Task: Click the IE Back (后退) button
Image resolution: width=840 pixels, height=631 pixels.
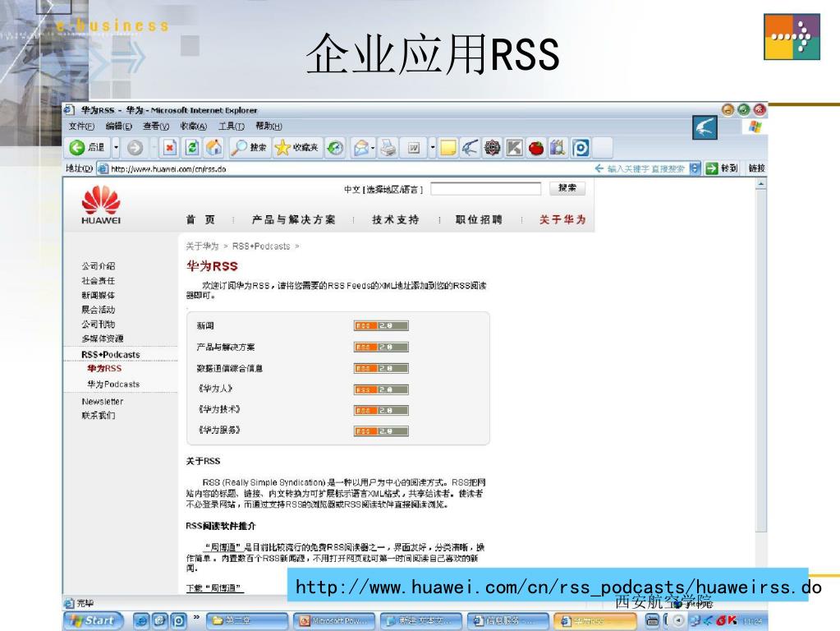Action: tap(87, 147)
